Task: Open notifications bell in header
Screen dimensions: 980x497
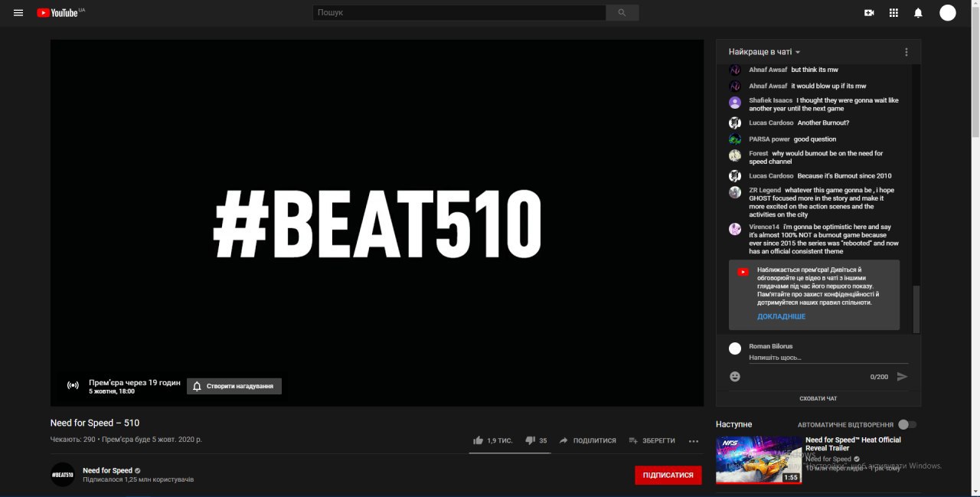Action: click(x=918, y=13)
